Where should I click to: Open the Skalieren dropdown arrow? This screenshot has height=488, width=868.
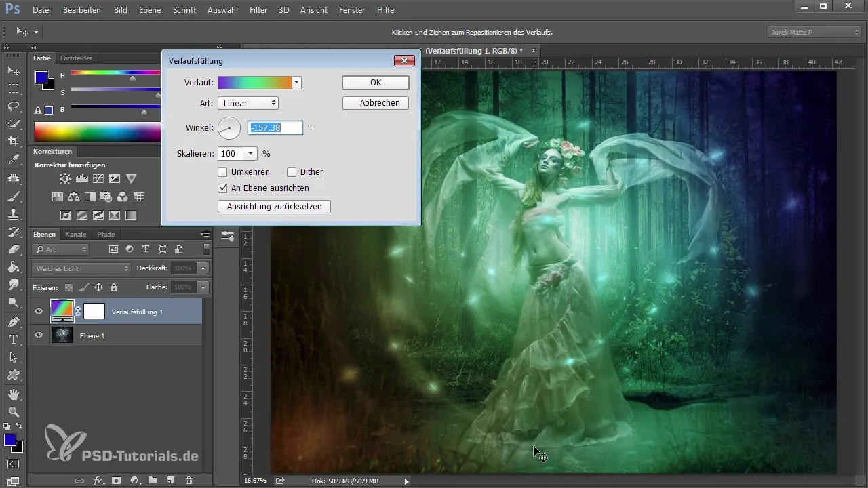[x=250, y=154]
